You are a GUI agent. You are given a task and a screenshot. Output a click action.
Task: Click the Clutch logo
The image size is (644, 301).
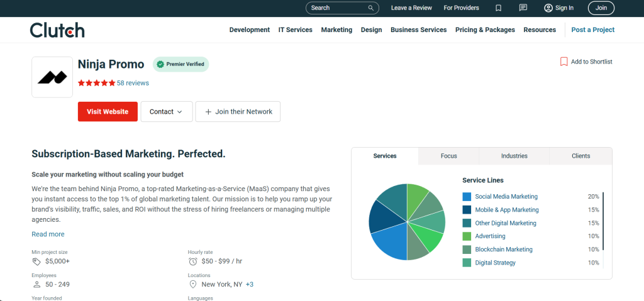[57, 30]
